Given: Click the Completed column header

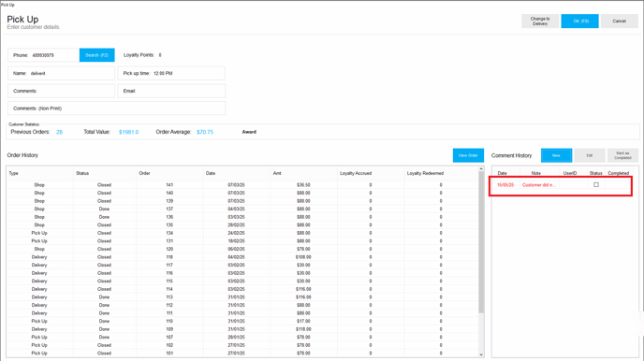Looking at the screenshot, I should (619, 173).
